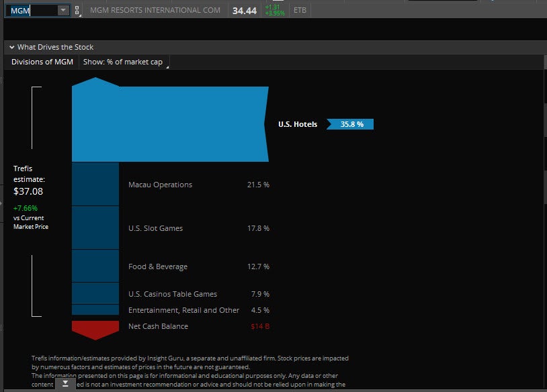Select the Net Cash Balance label

tap(158, 326)
